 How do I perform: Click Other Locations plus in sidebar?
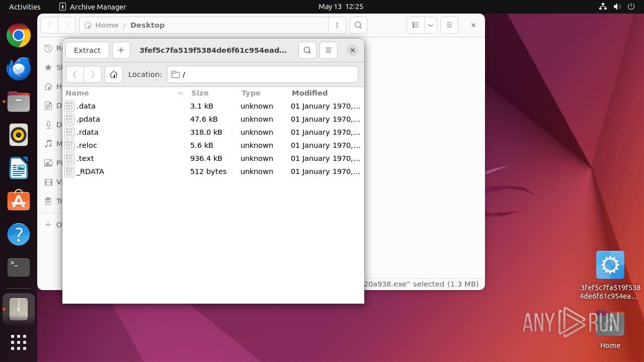point(48,225)
